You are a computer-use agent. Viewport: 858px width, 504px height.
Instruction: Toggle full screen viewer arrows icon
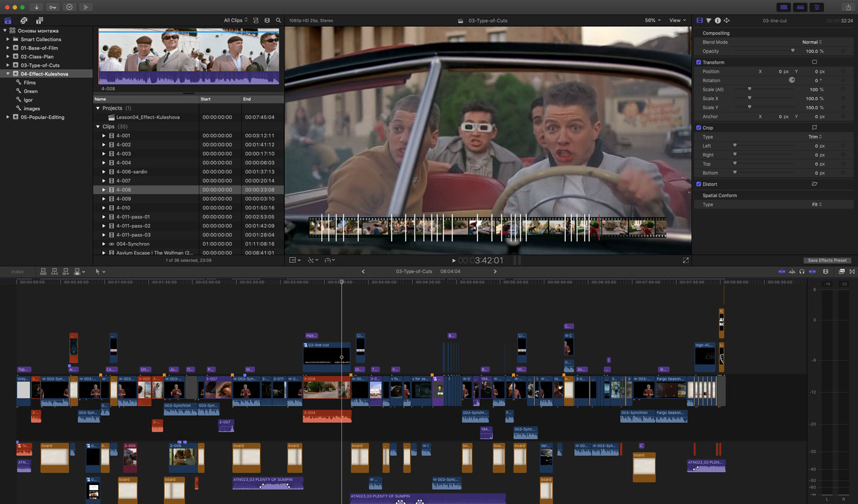point(685,260)
